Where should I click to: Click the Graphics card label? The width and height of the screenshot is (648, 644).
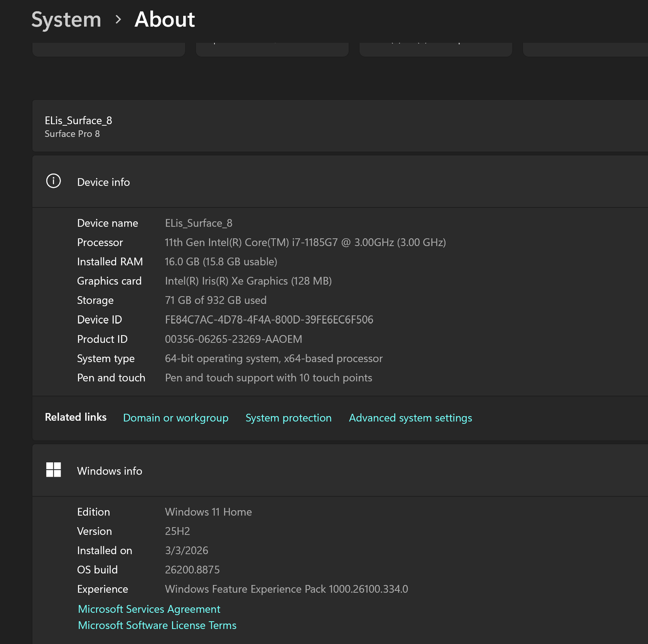[x=109, y=281]
